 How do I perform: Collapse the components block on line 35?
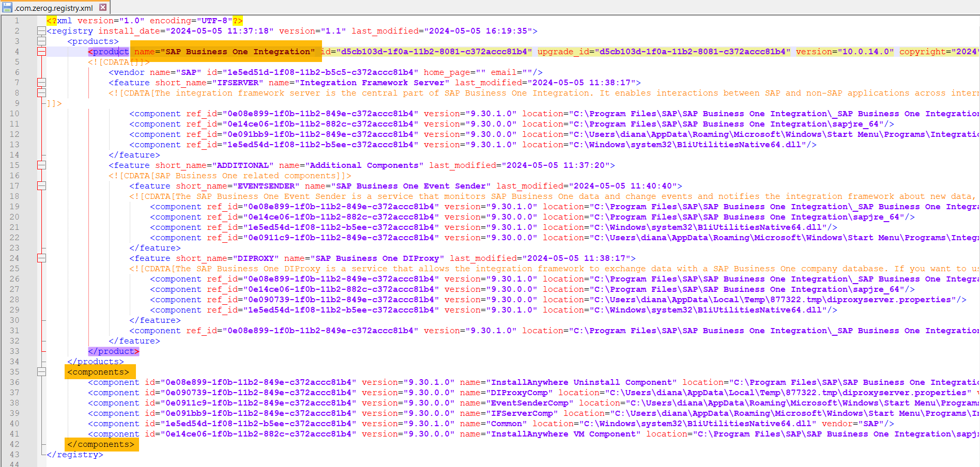(41, 372)
